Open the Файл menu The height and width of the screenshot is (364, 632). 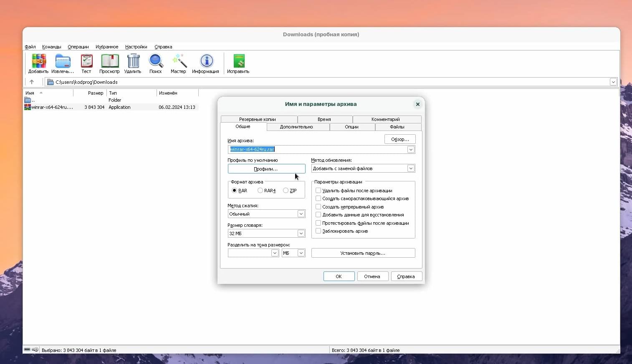pyautogui.click(x=30, y=47)
